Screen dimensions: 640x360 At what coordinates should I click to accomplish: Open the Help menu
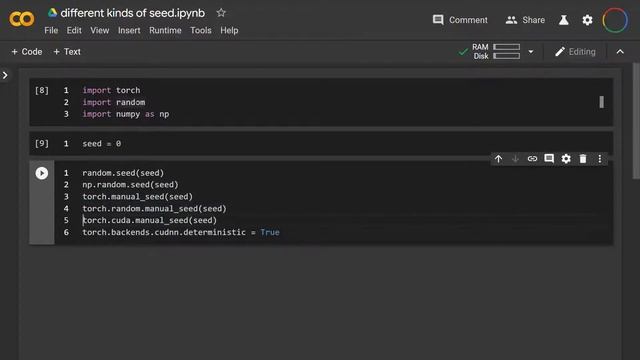click(x=229, y=30)
